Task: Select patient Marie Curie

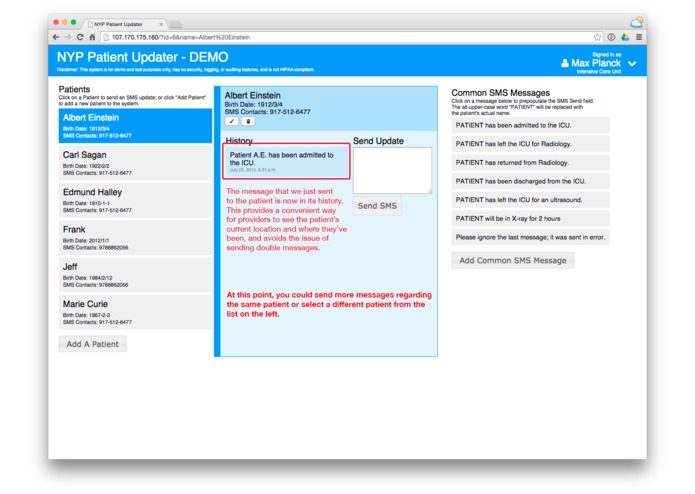Action: pyautogui.click(x=135, y=312)
